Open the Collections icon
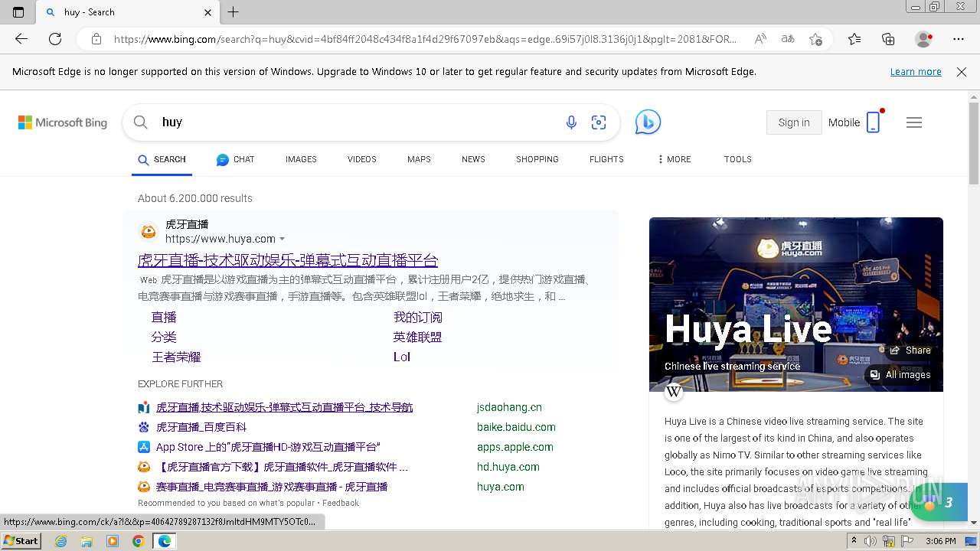The image size is (980, 551). click(x=888, y=39)
